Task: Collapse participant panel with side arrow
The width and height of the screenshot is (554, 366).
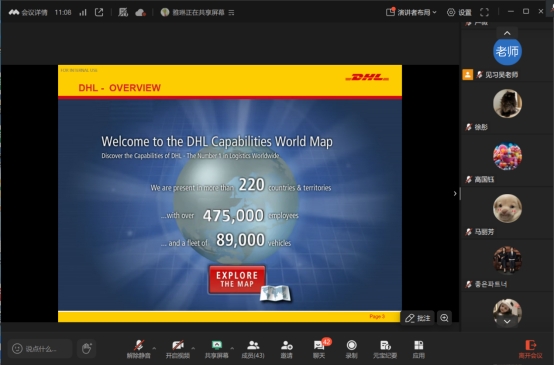Action: pos(455,193)
